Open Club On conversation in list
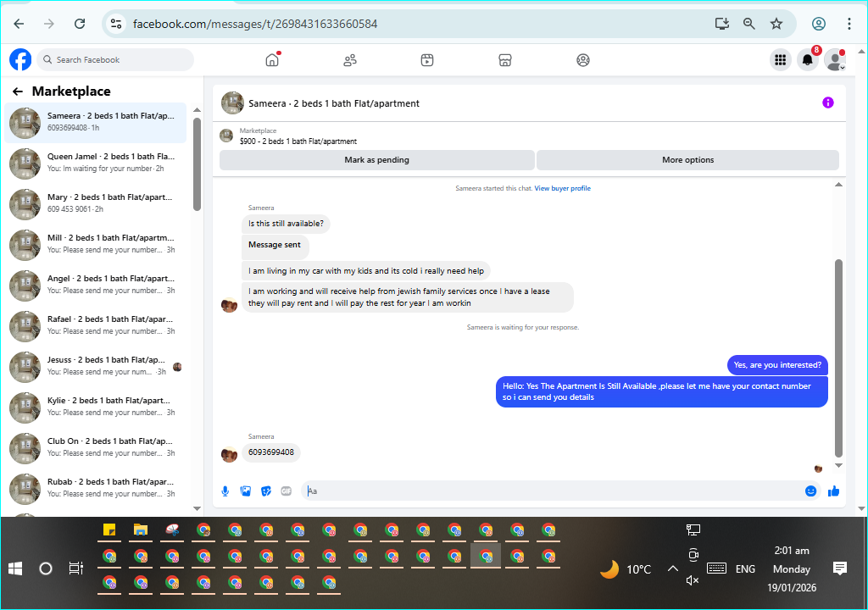The width and height of the screenshot is (868, 610). (96, 447)
